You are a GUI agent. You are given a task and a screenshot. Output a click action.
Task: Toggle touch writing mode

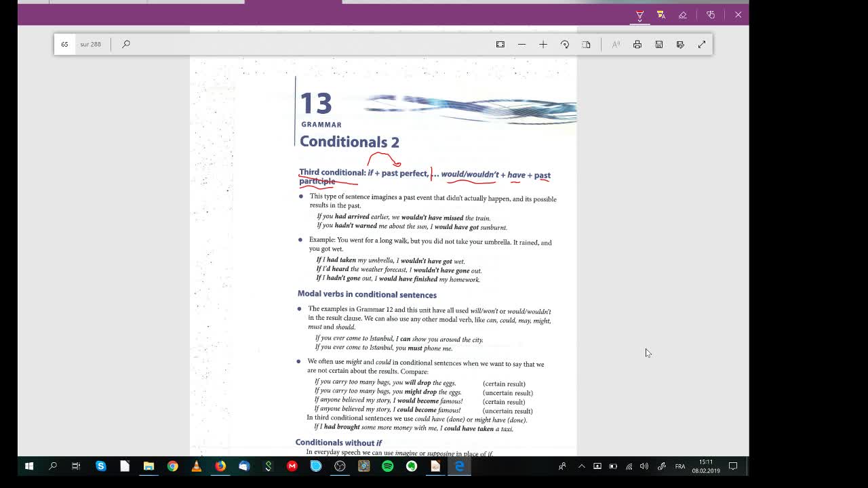pyautogui.click(x=711, y=15)
